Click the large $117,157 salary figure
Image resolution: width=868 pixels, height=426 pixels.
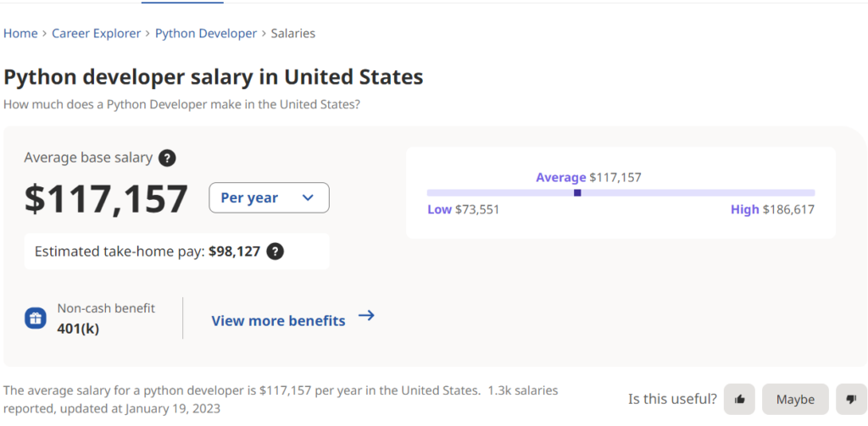(106, 200)
